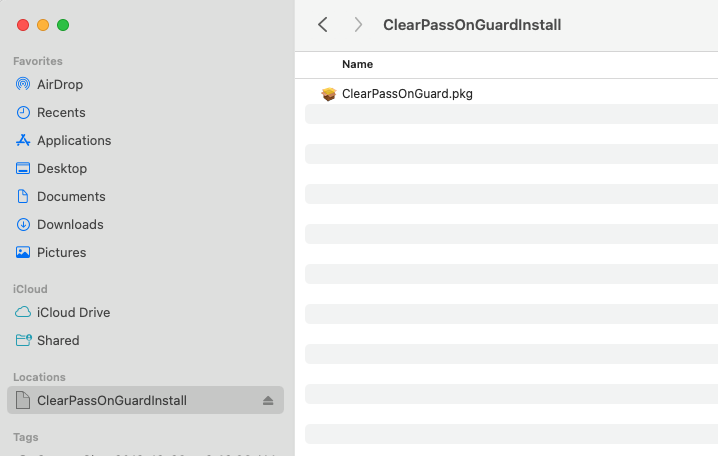Click the yellow minimize window button
This screenshot has height=456, width=718.
point(43,25)
